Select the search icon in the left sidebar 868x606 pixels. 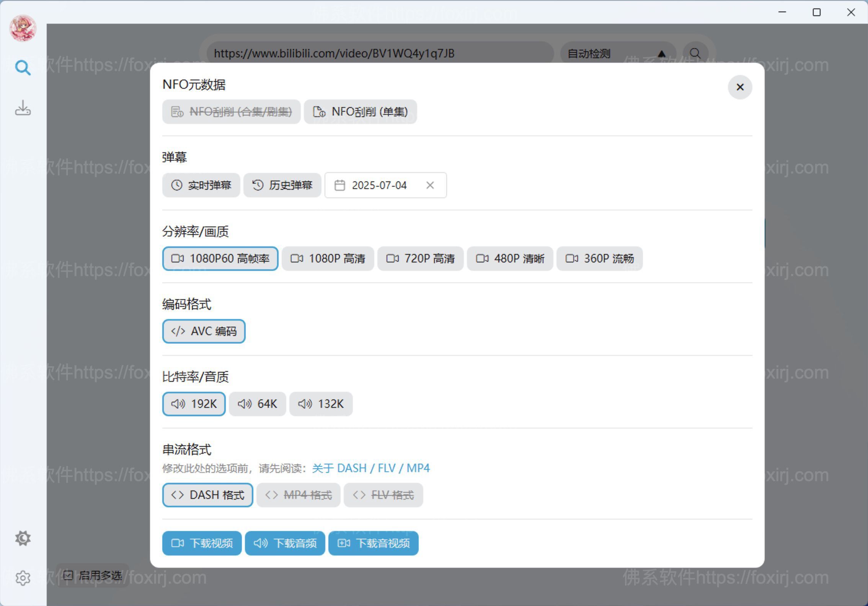click(x=23, y=67)
